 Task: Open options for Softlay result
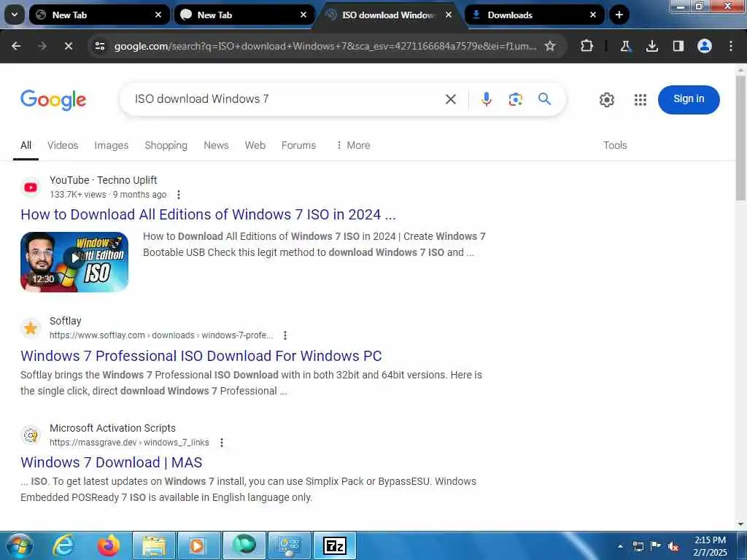(285, 335)
